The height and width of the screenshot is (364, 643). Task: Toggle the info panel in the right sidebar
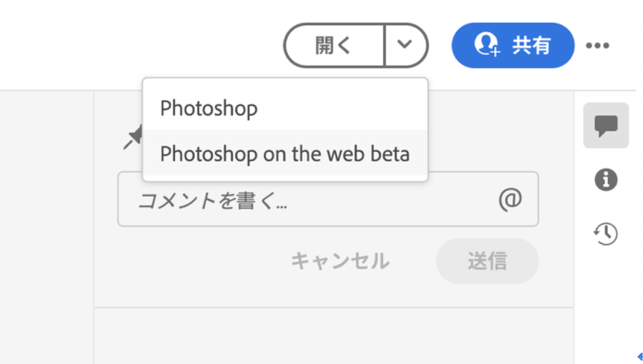[606, 180]
